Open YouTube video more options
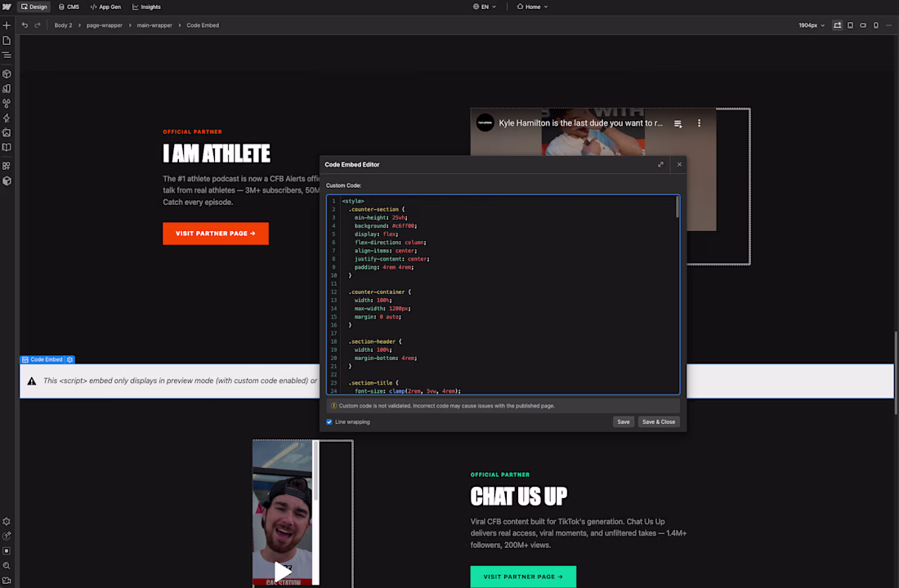Screen dimensions: 899x588 [699, 123]
